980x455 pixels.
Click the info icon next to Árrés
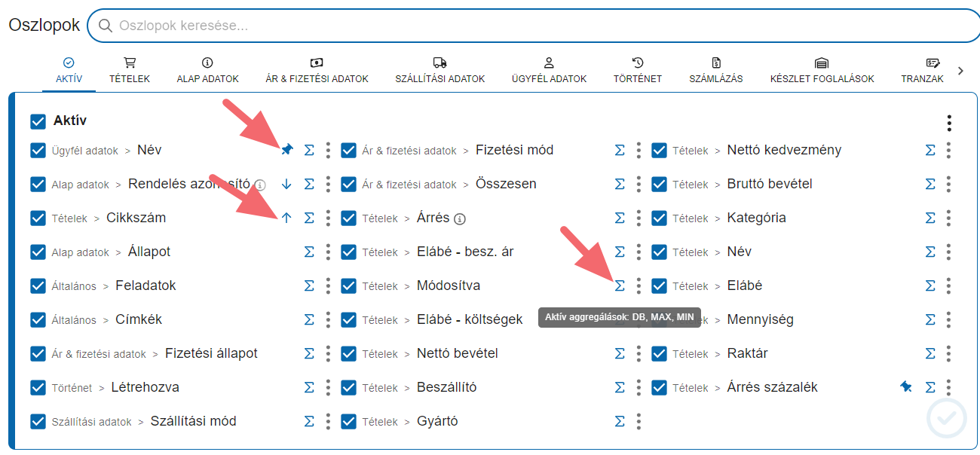tap(460, 218)
